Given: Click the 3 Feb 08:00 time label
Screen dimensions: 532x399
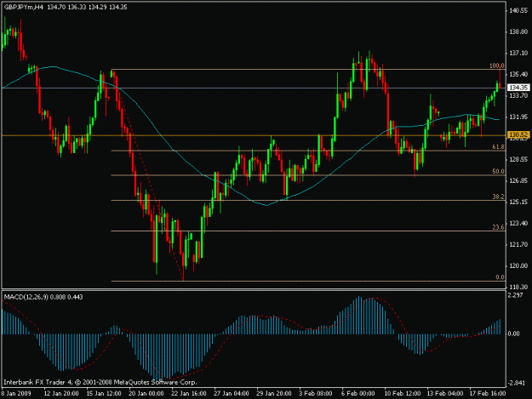Looking at the screenshot, I should pyautogui.click(x=316, y=394).
